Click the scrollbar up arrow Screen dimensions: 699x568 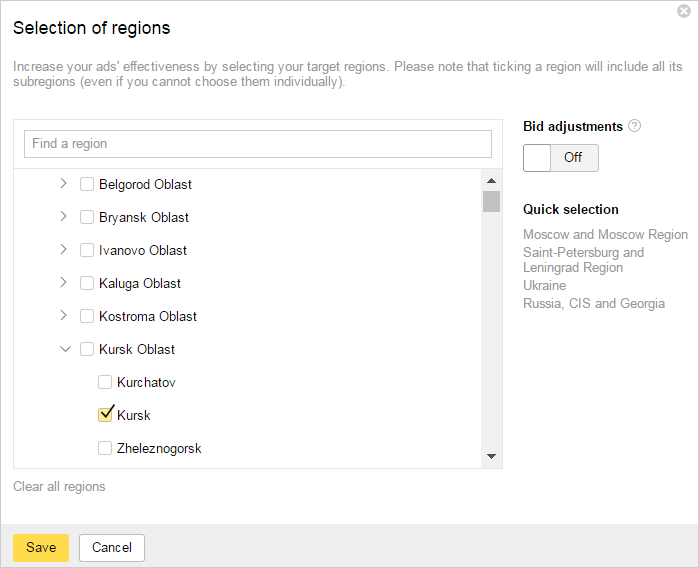point(491,181)
